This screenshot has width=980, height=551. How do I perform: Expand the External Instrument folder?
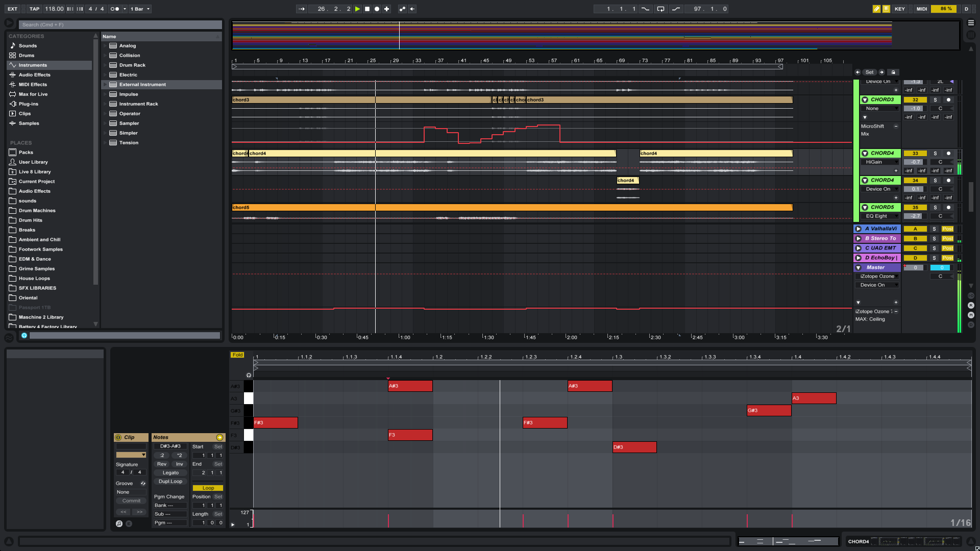(x=105, y=84)
